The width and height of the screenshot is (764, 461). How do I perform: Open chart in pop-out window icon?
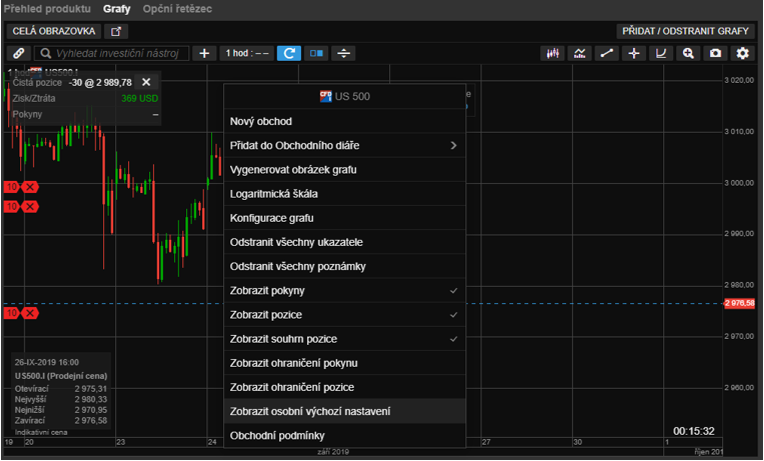[x=119, y=31]
